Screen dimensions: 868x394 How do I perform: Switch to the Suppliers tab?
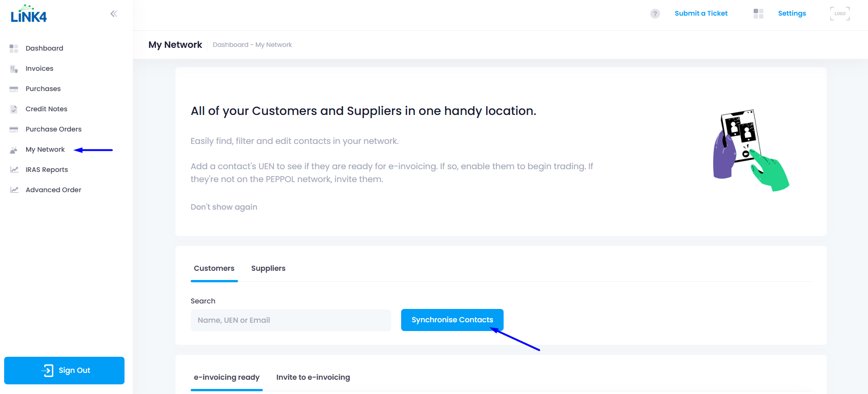point(268,268)
